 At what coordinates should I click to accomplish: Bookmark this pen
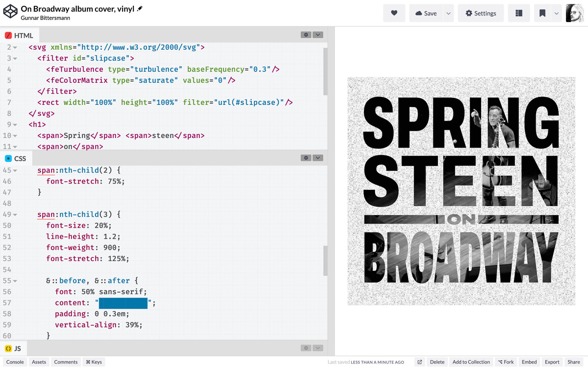[x=542, y=13]
